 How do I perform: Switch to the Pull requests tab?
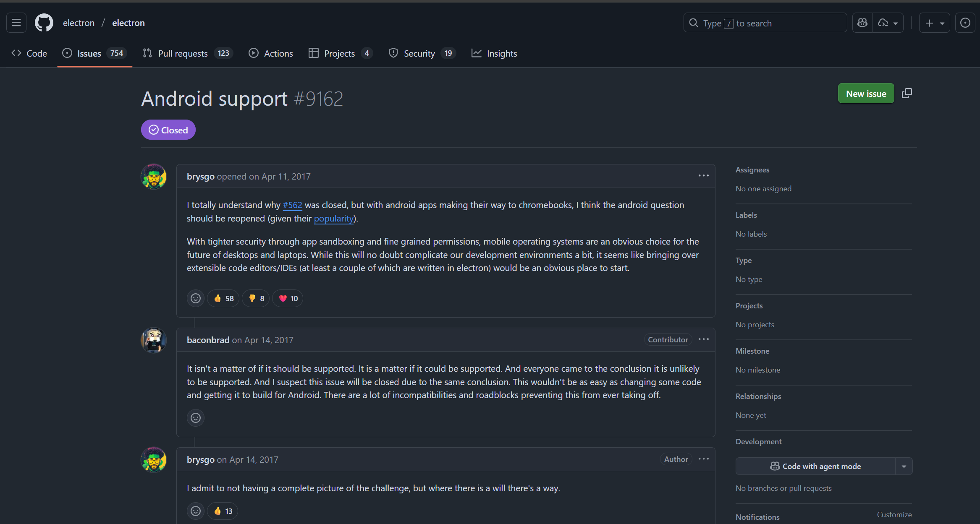[x=188, y=53]
